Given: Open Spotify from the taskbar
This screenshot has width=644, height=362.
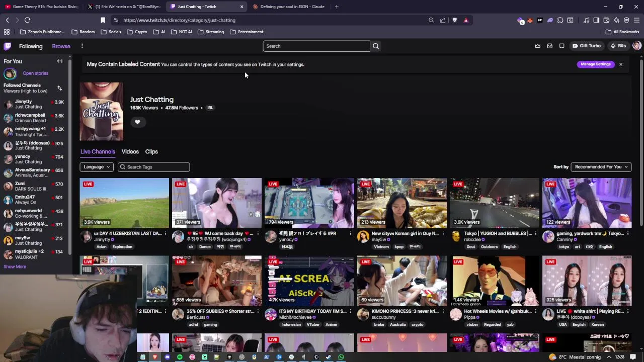Looking at the screenshot, I should pyautogui.click(x=180, y=357).
